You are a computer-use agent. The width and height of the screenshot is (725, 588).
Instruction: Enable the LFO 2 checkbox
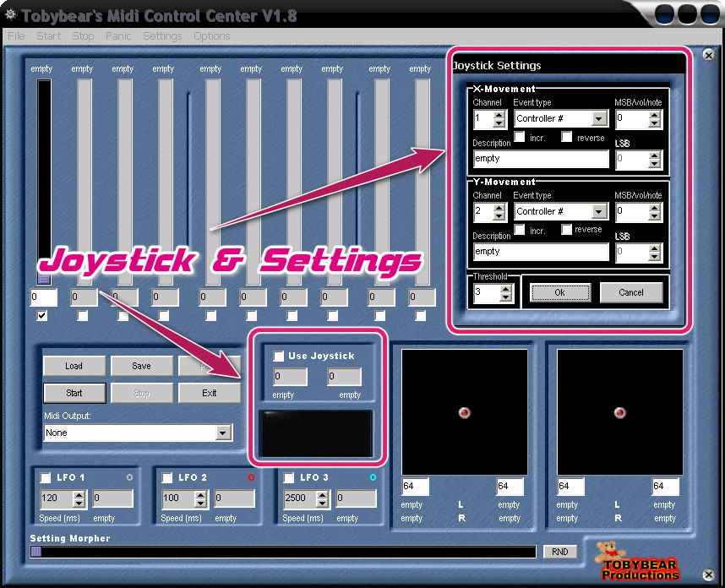pos(167,477)
